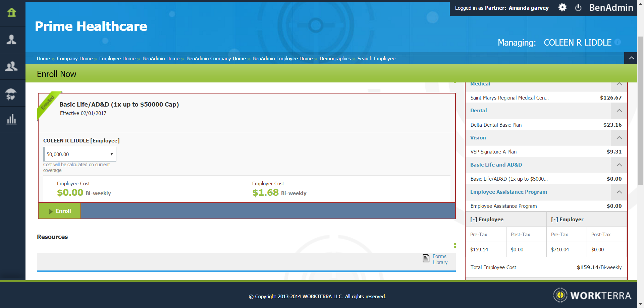The width and height of the screenshot is (644, 308).
Task: Click the green Enroll button
Action: [60, 211]
